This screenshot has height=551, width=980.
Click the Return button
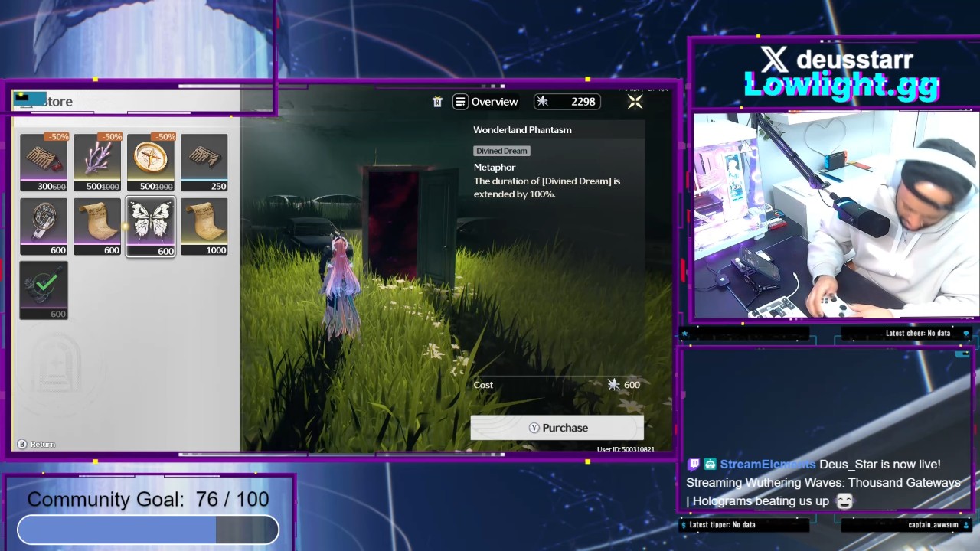(36, 445)
